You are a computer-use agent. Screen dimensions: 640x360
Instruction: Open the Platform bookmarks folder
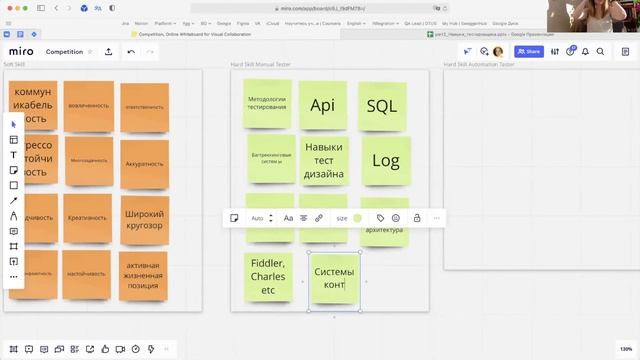coord(165,24)
